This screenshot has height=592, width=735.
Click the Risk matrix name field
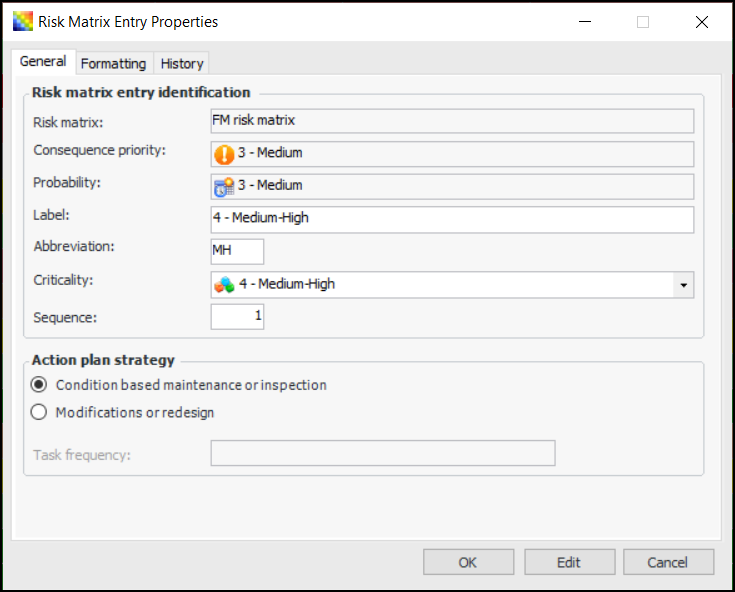coord(452,121)
